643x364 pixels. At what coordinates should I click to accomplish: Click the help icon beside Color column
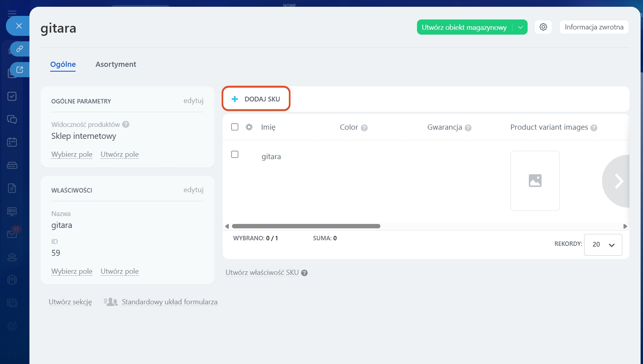(364, 128)
